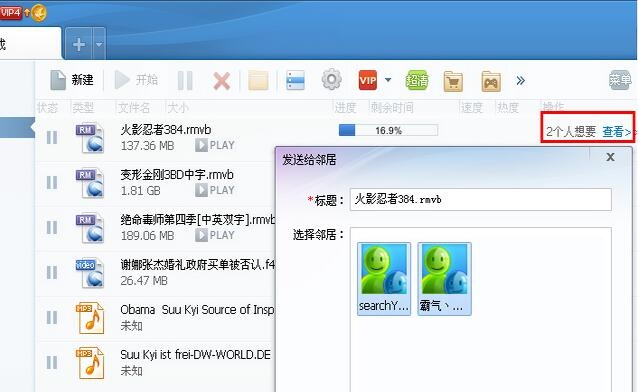Open the download folder icon in toolbar
638x392 pixels.
(x=258, y=80)
